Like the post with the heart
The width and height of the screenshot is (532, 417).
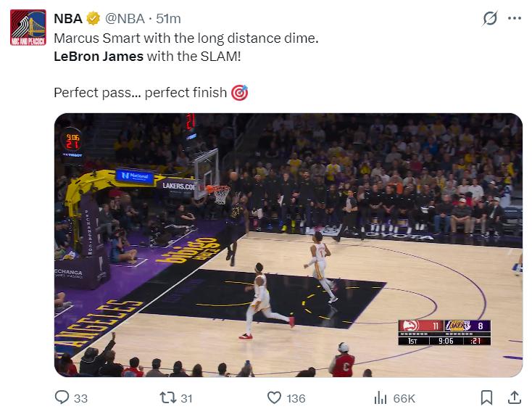pos(274,397)
